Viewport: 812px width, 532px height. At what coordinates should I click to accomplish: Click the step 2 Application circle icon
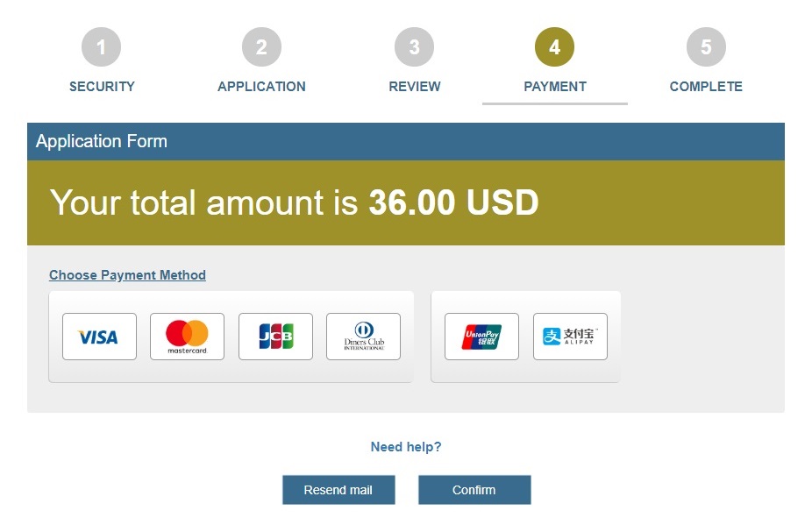click(260, 47)
